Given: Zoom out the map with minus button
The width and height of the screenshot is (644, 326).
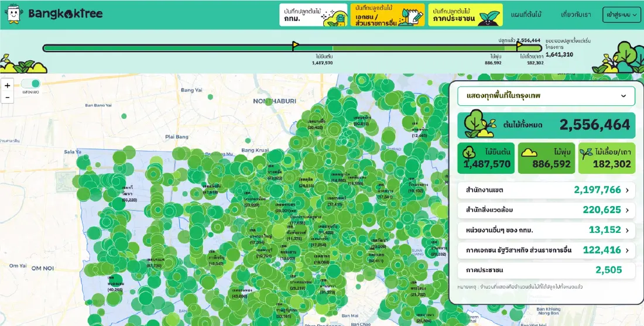Looking at the screenshot, I should coord(8,97).
